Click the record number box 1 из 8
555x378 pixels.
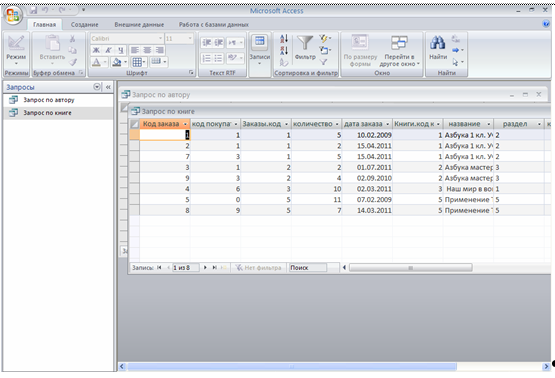pos(185,268)
